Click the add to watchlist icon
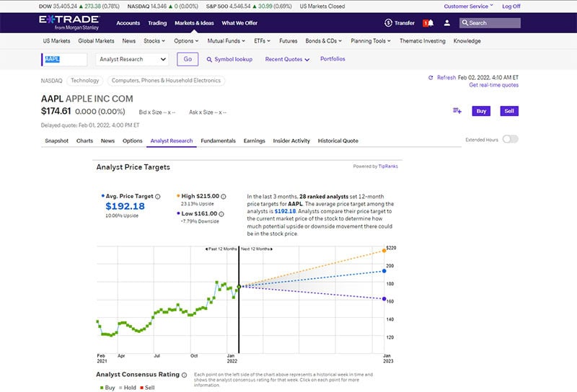This screenshot has height=392, width=577. tap(457, 111)
